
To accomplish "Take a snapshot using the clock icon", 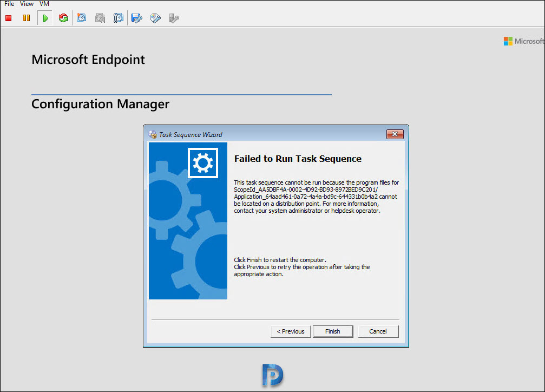I will [81, 18].
